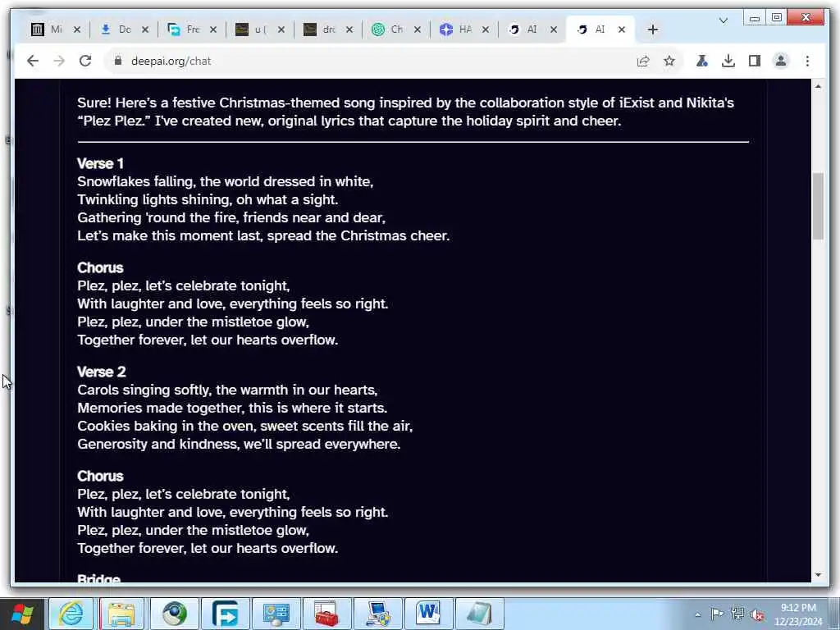This screenshot has height=630, width=840.
Task: Switch to the 'Mi' tab
Action: 49,30
